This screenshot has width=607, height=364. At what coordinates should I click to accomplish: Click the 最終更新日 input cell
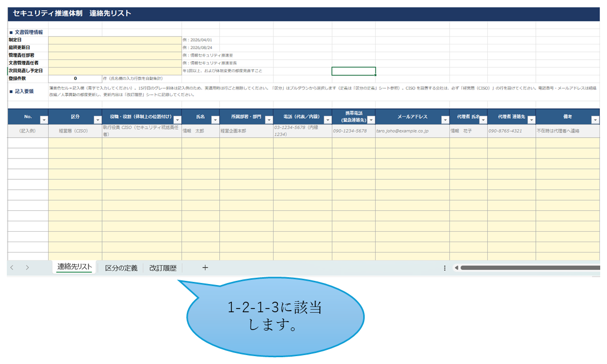[115, 48]
